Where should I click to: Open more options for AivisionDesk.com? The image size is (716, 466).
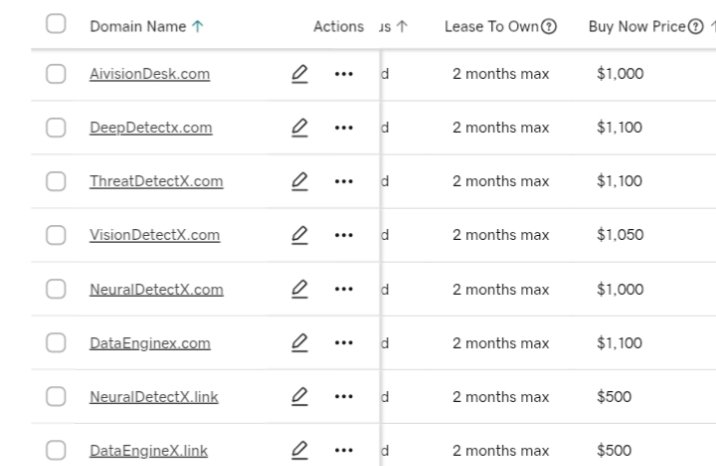coord(343,74)
